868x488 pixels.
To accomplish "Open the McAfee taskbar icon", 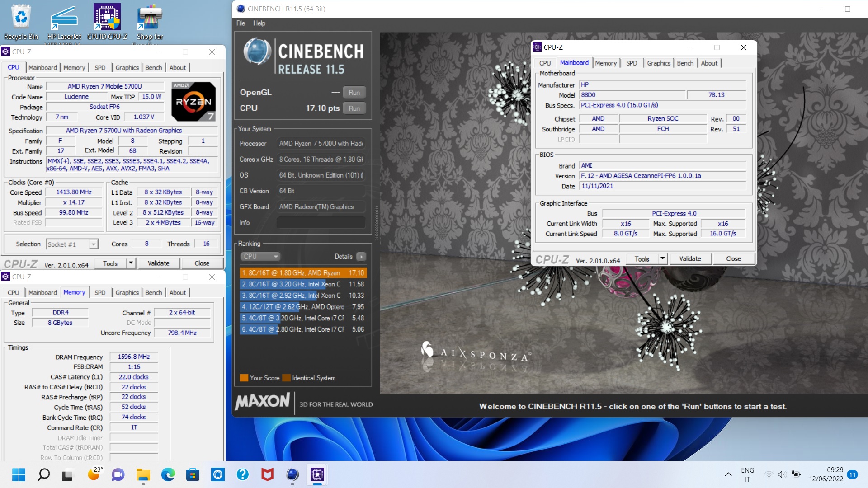I will (268, 474).
